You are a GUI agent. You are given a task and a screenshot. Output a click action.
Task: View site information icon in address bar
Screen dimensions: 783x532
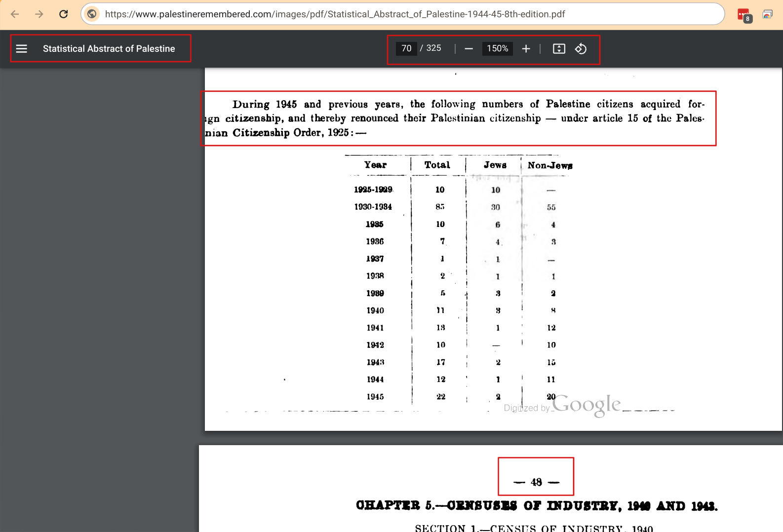pos(92,14)
